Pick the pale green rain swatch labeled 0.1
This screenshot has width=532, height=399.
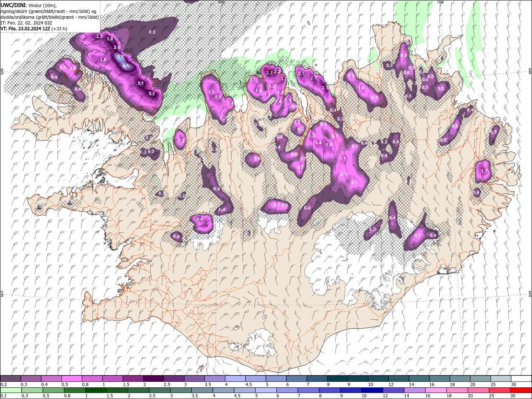point(10,390)
